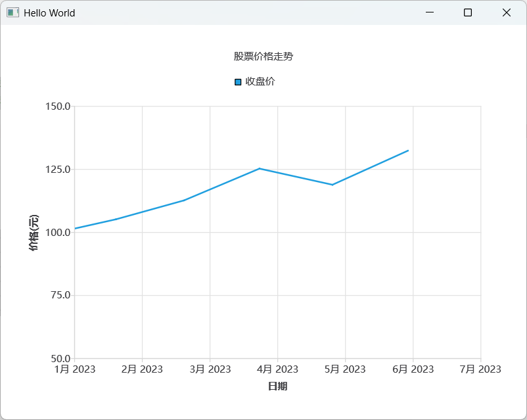The height and width of the screenshot is (420, 527).
Task: Close the Hello World window
Action: click(506, 12)
